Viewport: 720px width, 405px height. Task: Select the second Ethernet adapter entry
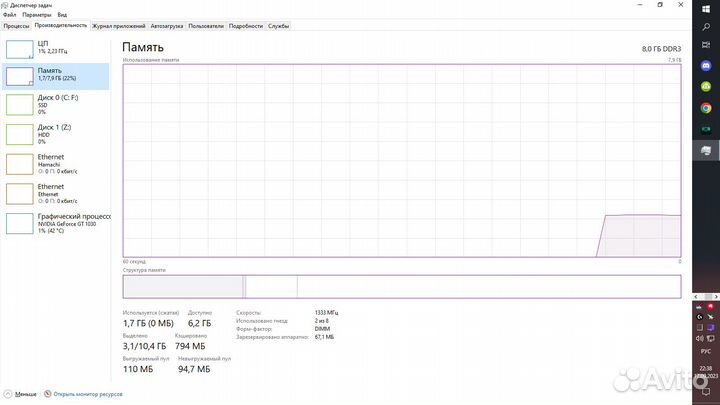[56, 194]
